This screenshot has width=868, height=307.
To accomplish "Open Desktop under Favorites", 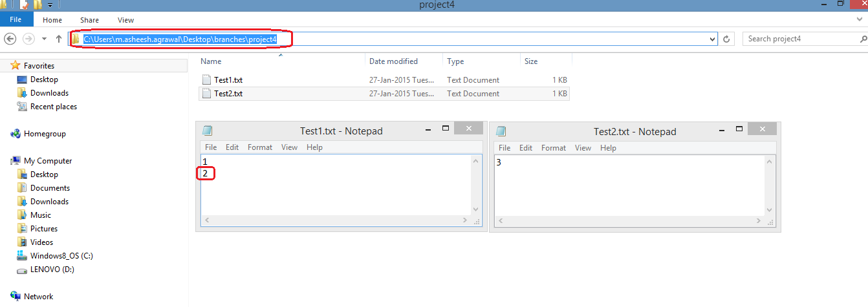I will [44, 79].
